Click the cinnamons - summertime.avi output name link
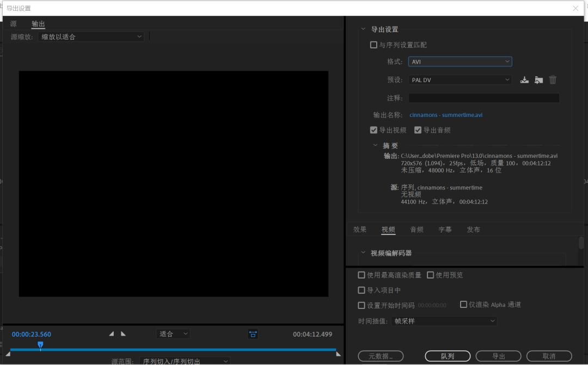Image resolution: width=588 pixels, height=365 pixels. [x=446, y=115]
